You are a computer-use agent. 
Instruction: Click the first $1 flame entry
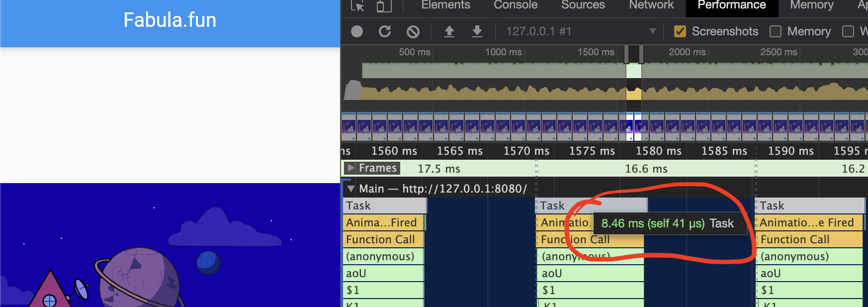tap(383, 290)
